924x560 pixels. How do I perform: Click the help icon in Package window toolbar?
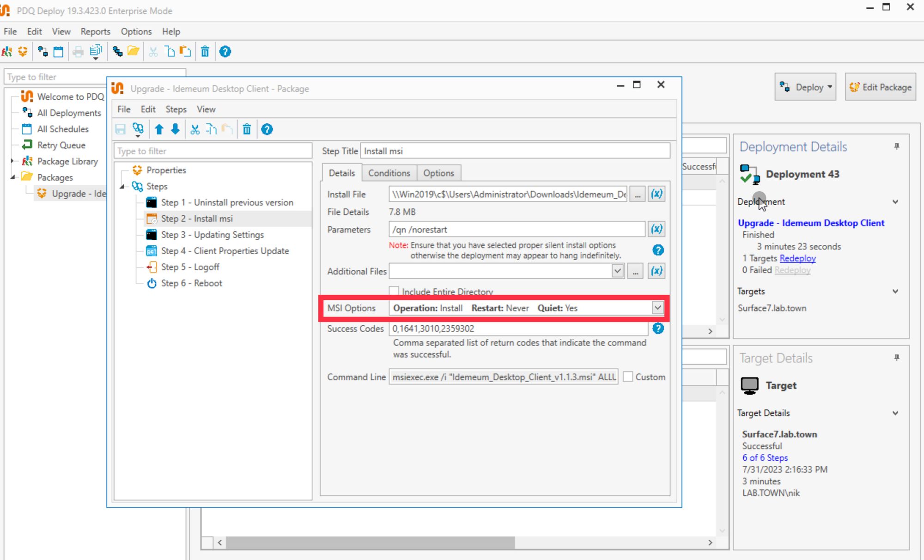point(267,129)
